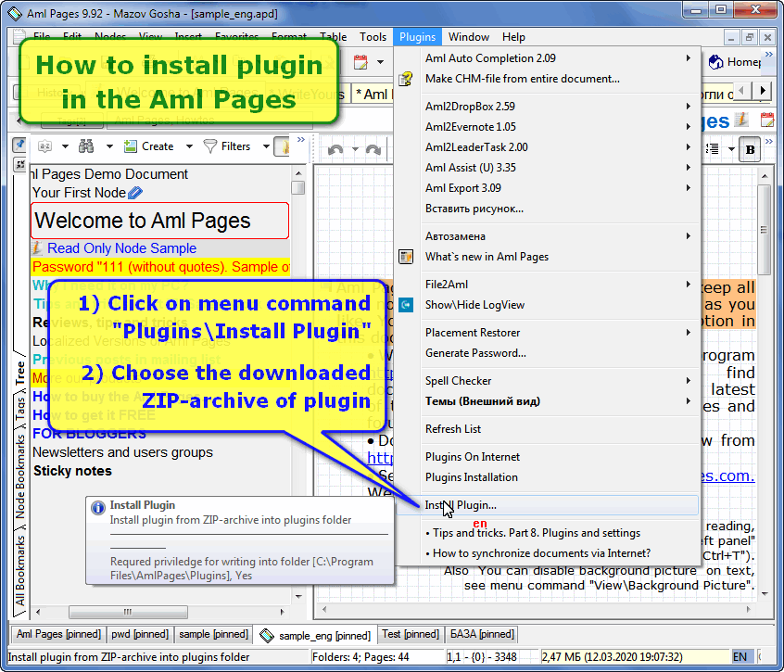Click the Show\Hide LogView icon
Viewport: 784px width, 672px height.
click(x=406, y=305)
